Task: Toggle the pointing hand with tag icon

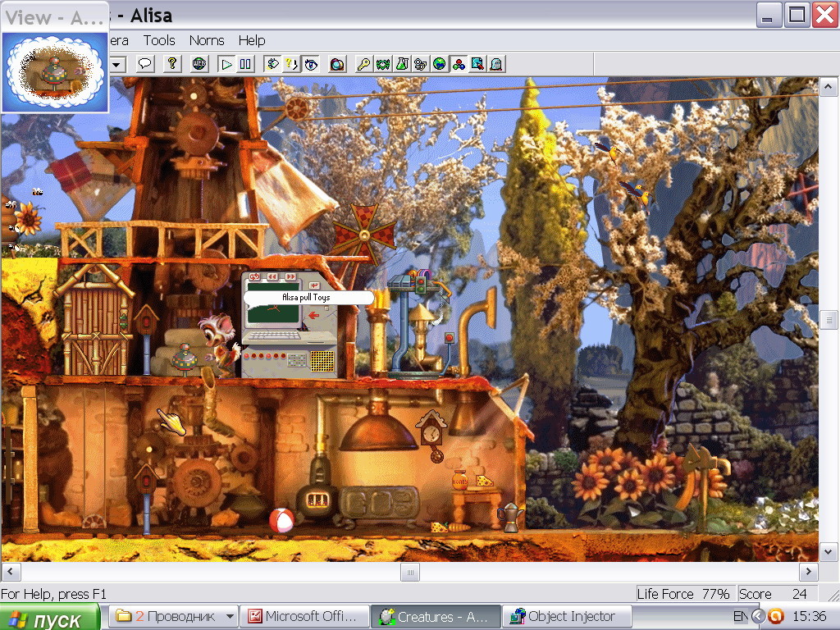Action: pos(272,64)
